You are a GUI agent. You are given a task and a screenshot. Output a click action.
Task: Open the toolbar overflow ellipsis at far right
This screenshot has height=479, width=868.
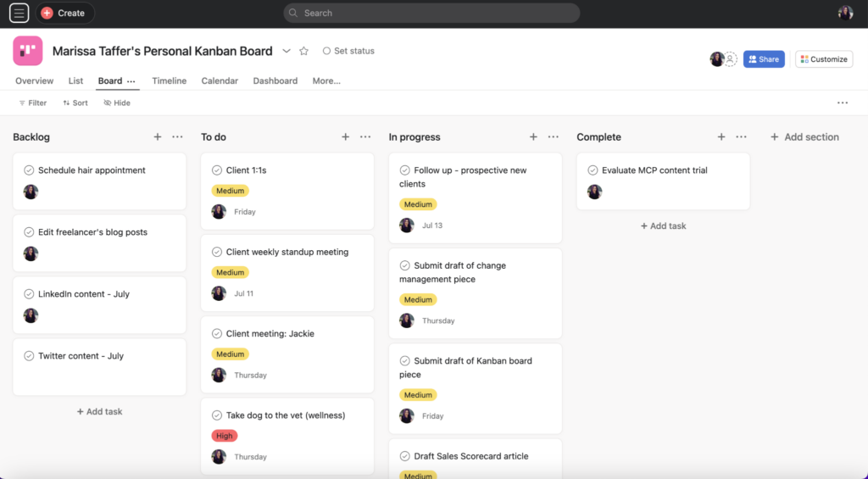coord(843,103)
